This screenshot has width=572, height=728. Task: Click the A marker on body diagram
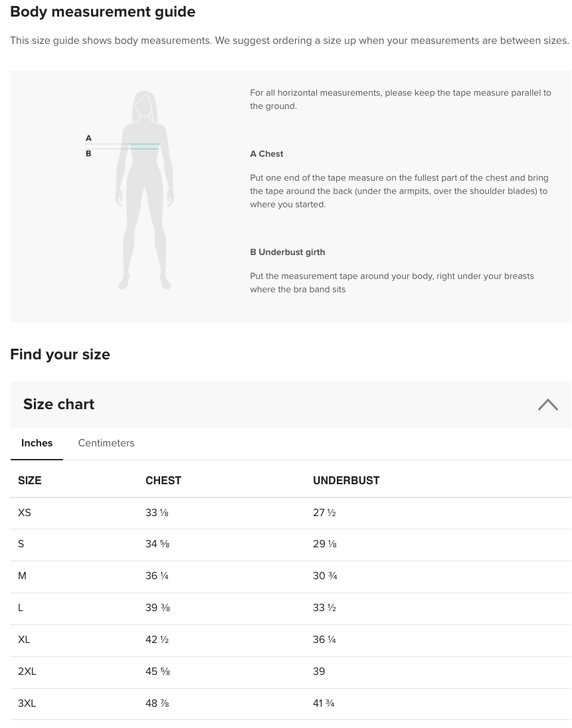click(88, 138)
